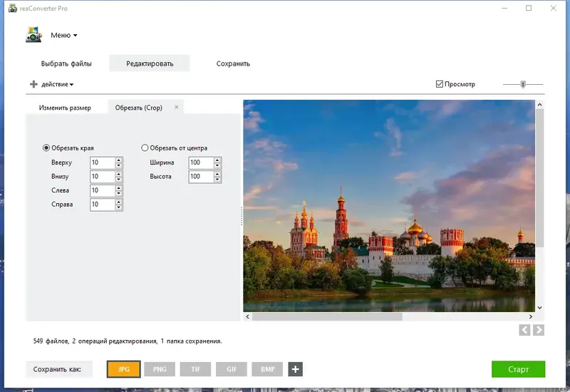This screenshot has height=392, width=570.
Task: Increase the Внизу value with up arrow
Action: tap(118, 174)
